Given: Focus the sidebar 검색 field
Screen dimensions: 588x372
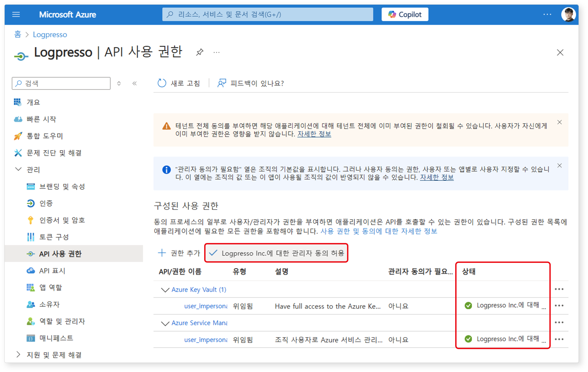Looking at the screenshot, I should [x=61, y=83].
